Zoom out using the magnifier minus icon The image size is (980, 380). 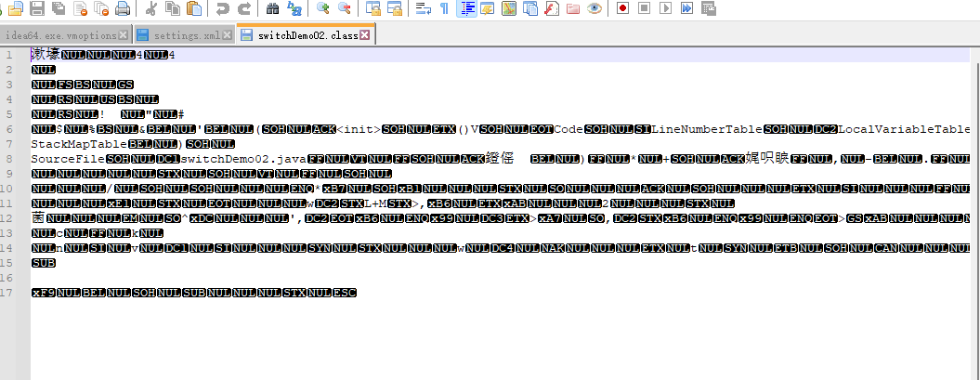pyautogui.click(x=344, y=8)
